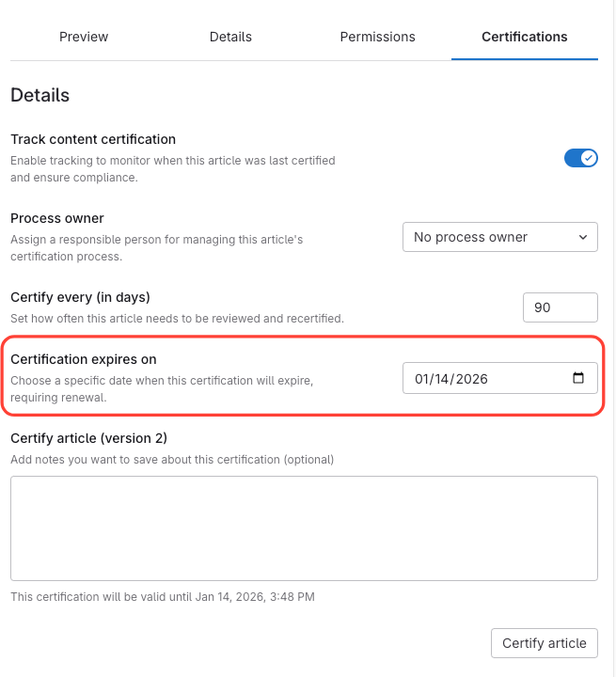
Task: Select the month segment of expiry date
Action: point(422,380)
